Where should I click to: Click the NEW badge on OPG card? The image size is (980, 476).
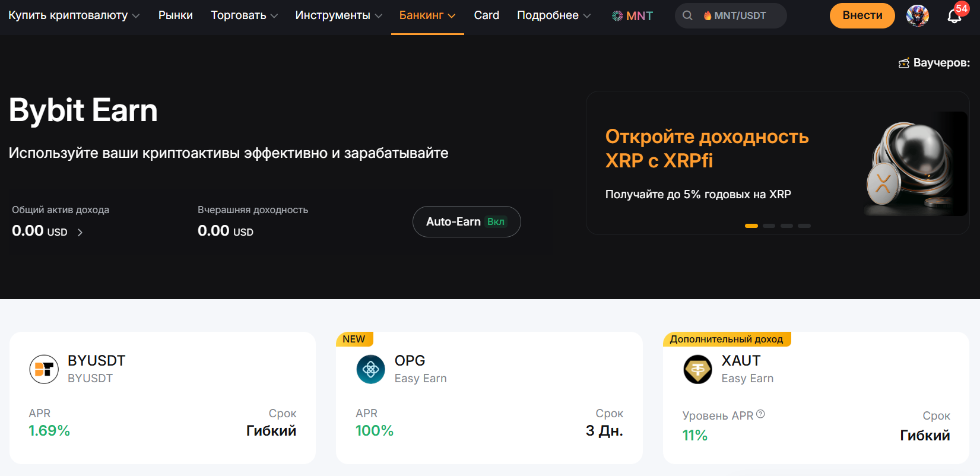[354, 339]
